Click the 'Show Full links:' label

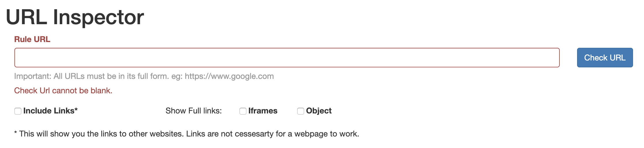click(x=194, y=111)
